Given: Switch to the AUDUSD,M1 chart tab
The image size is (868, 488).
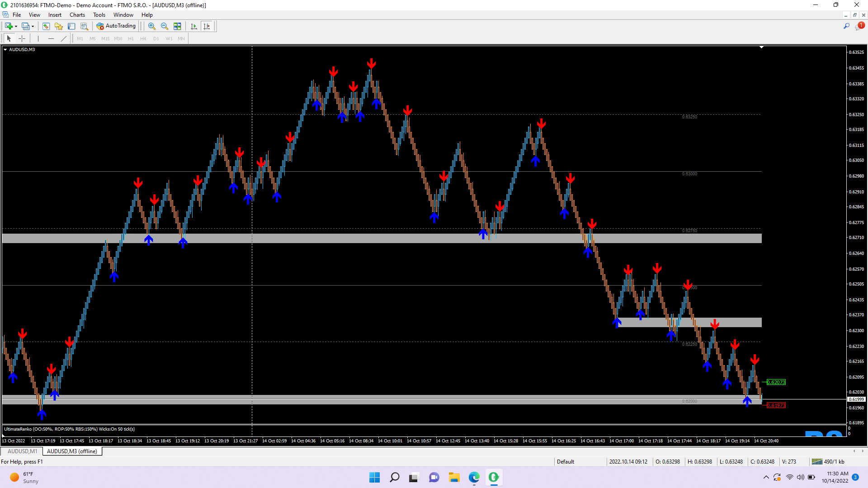Looking at the screenshot, I should click(x=22, y=451).
